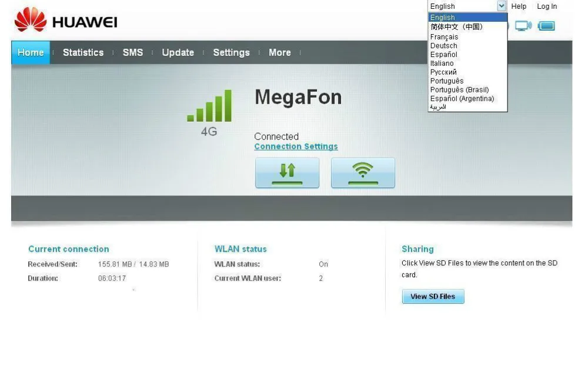Click the 4G signal strength bars icon
Image resolution: width=588 pixels, height=366 pixels.
click(209, 107)
